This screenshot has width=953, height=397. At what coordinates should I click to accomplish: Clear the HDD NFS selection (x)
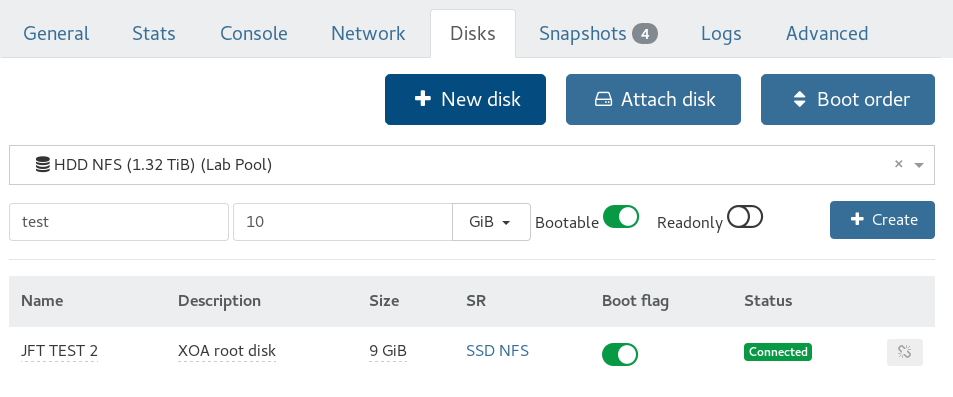pos(898,164)
